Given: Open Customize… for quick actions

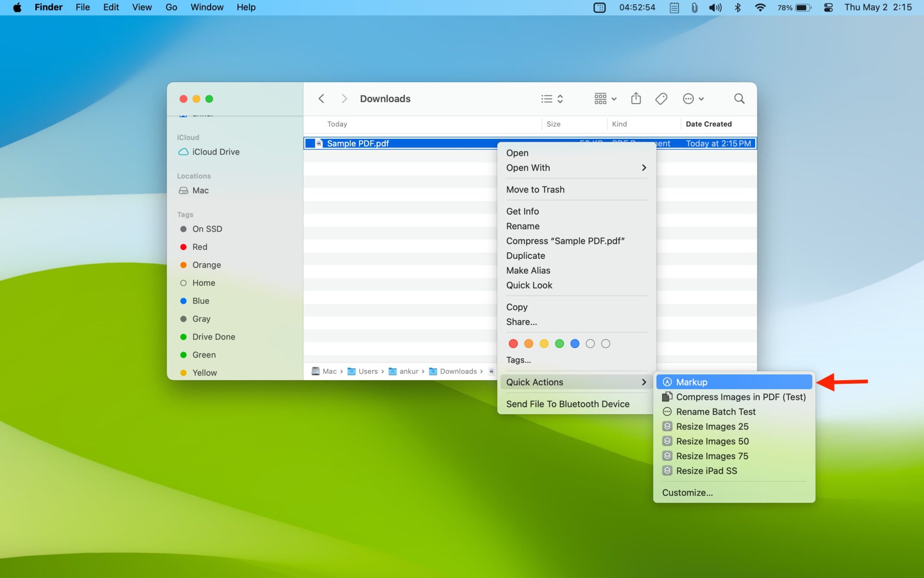Looking at the screenshot, I should coord(734,493).
